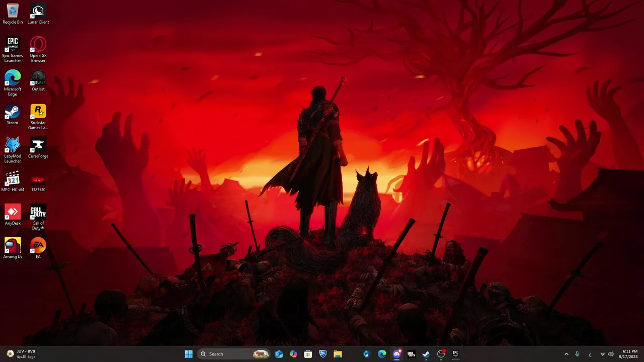Screen dimensions: 644x362
Task: Select the Epic Games Launcher desktop shortcut
Action: [13, 50]
